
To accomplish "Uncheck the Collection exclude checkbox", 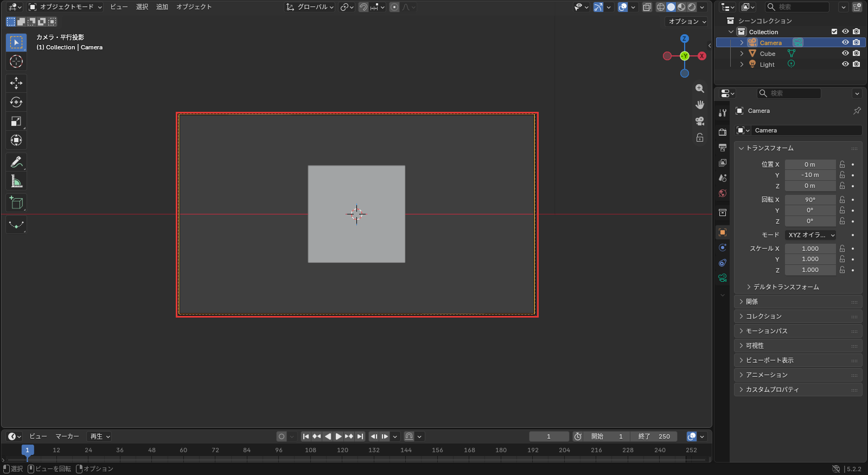I will 834,31.
